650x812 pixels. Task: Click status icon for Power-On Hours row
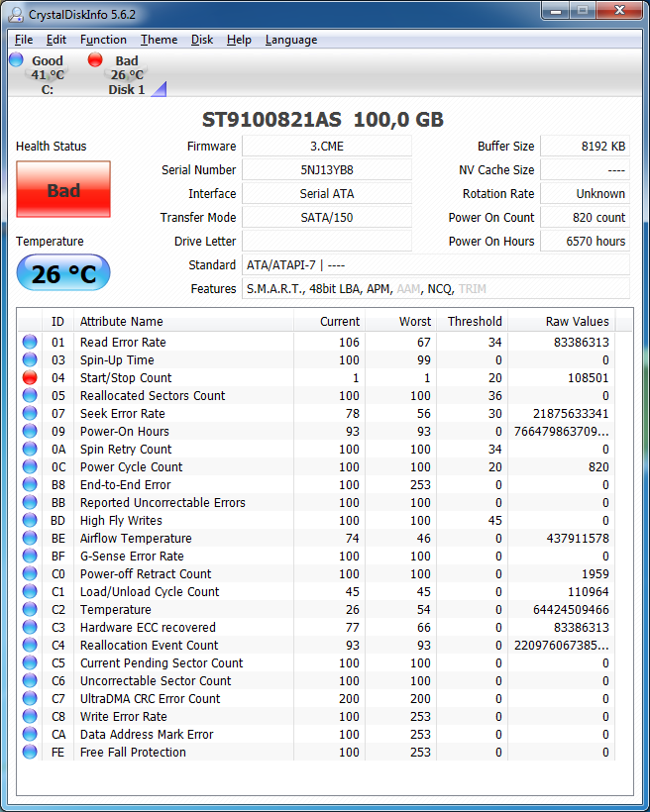pos(30,431)
